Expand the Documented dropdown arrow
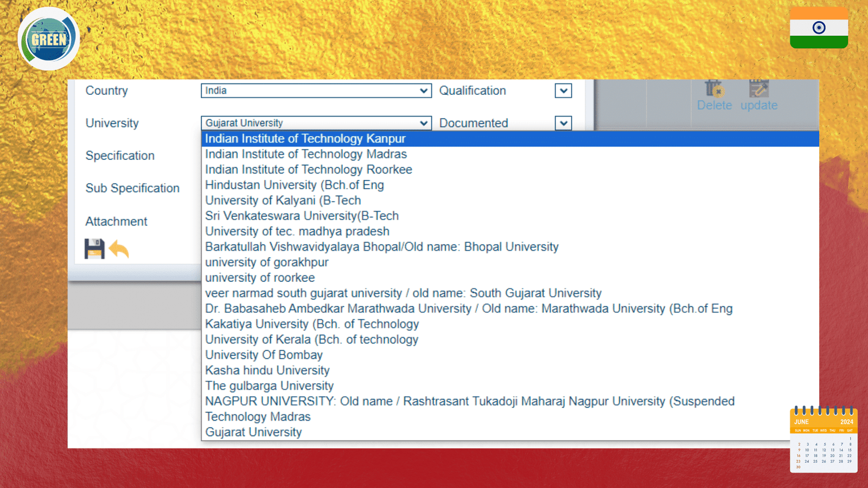Viewport: 868px width, 488px height. pyautogui.click(x=563, y=124)
